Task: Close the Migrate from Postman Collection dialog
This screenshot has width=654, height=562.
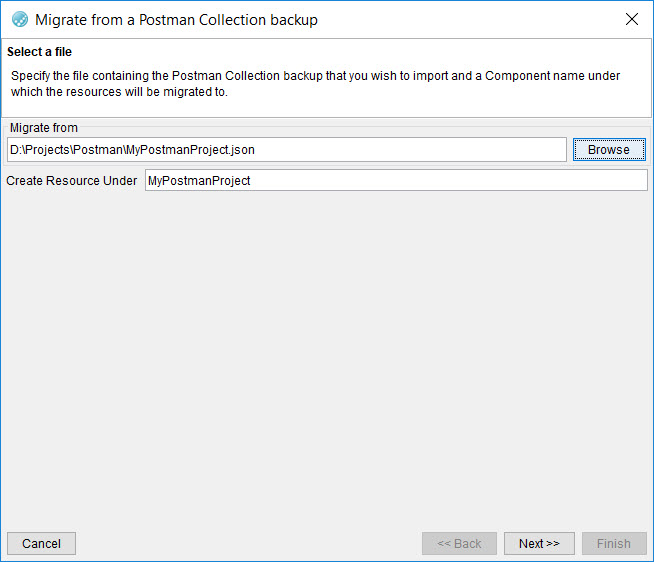Action: pos(631,19)
